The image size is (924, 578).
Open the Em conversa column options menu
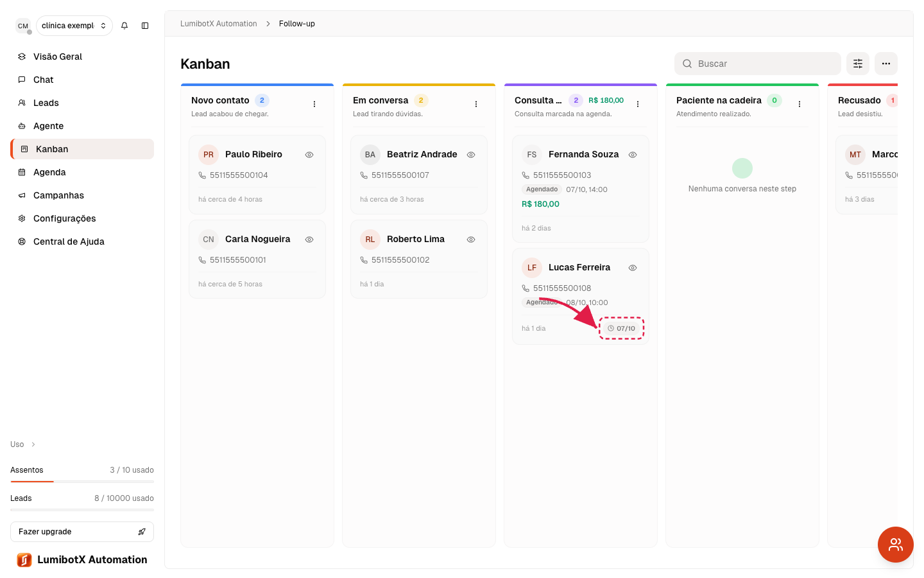point(476,104)
